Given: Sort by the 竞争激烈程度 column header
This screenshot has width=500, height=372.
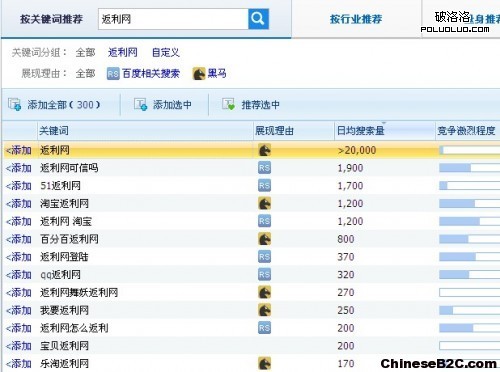Looking at the screenshot, I should tap(468, 131).
